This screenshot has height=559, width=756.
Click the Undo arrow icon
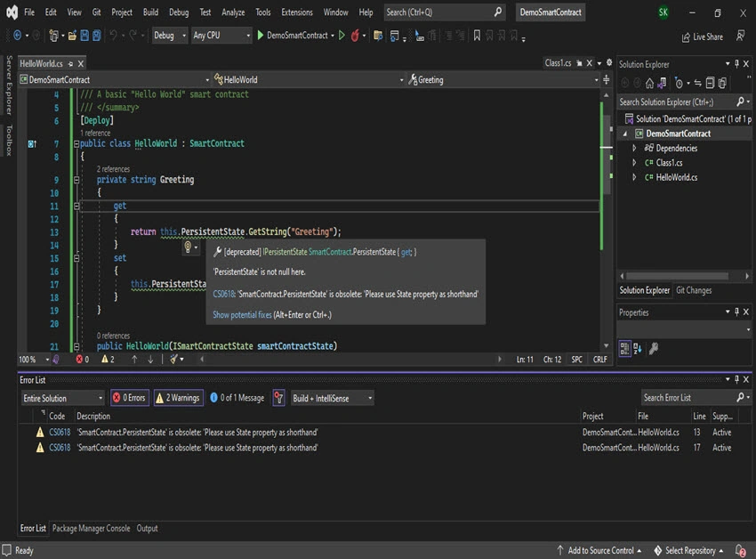(x=113, y=36)
